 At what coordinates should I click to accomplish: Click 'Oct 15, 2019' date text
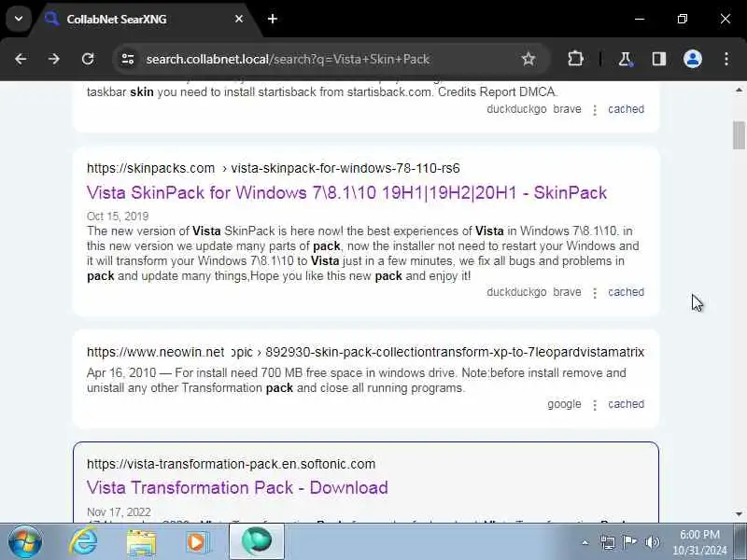pos(118,217)
